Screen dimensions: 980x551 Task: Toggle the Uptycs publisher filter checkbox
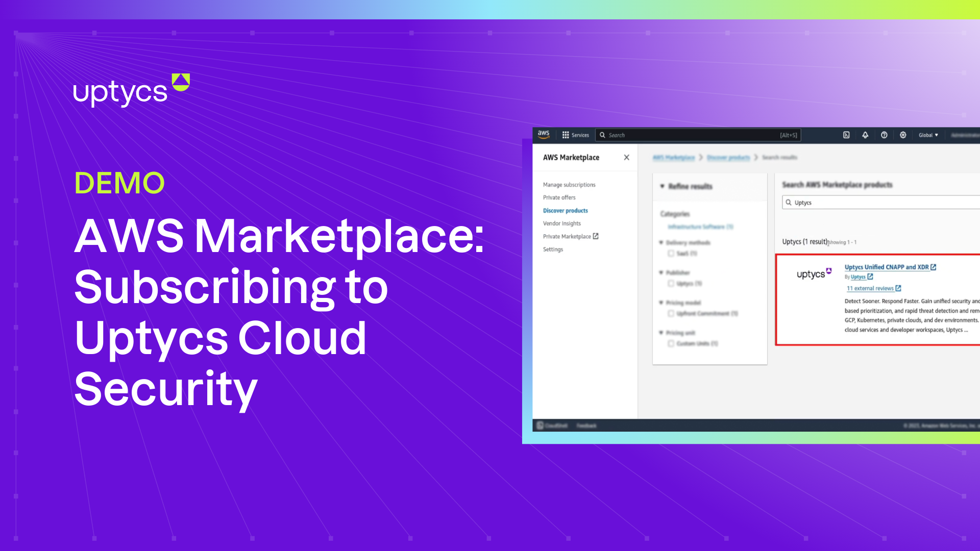(x=671, y=283)
